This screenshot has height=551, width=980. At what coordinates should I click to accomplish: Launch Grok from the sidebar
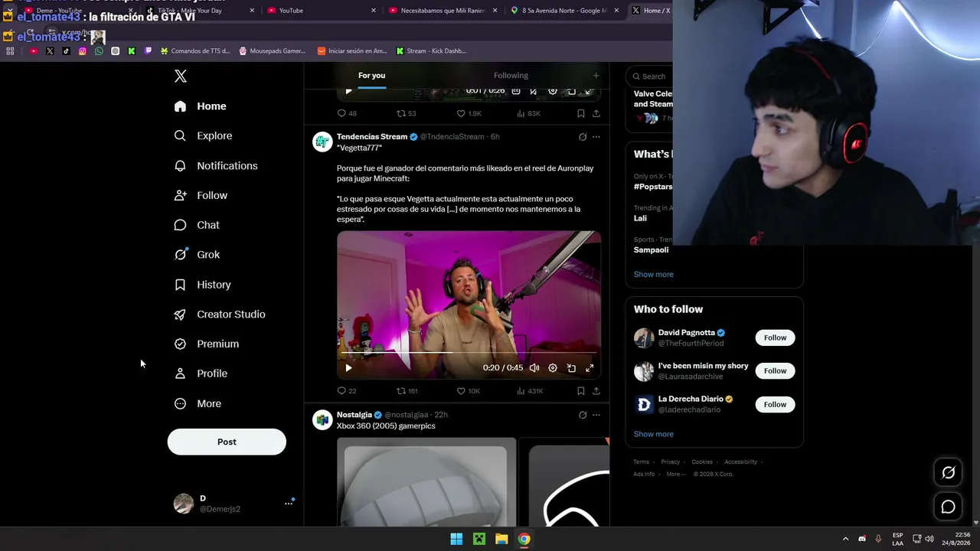[197, 255]
